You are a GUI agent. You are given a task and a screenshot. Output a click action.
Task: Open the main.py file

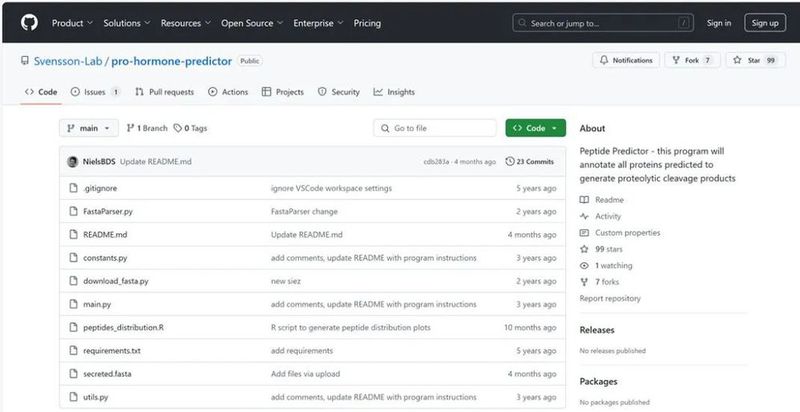click(97, 304)
